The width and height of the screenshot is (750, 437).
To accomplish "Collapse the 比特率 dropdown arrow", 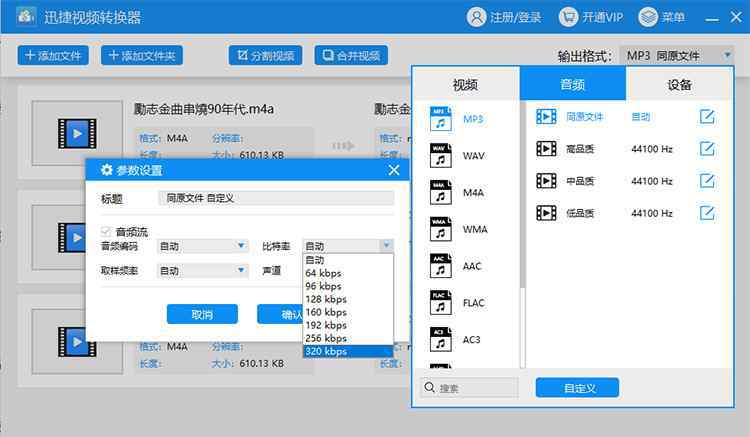I will coord(386,246).
